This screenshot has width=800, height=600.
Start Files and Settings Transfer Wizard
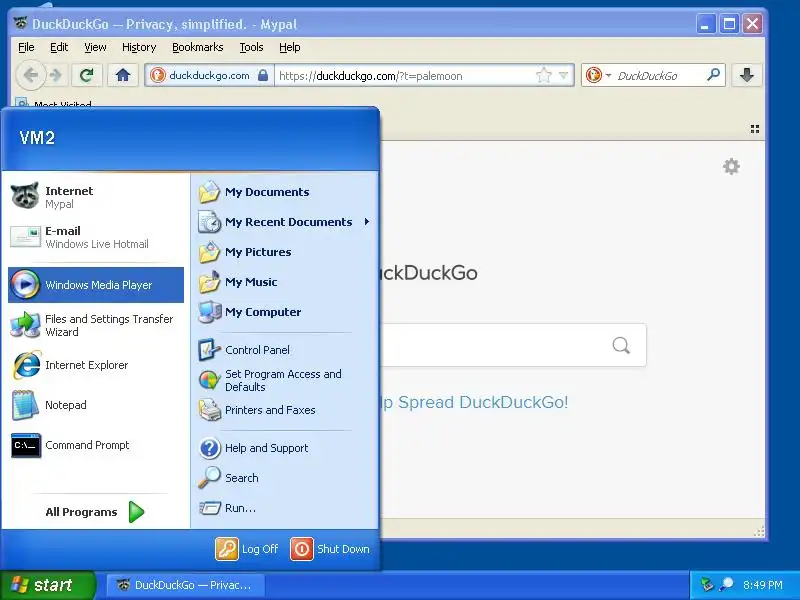coord(95,325)
